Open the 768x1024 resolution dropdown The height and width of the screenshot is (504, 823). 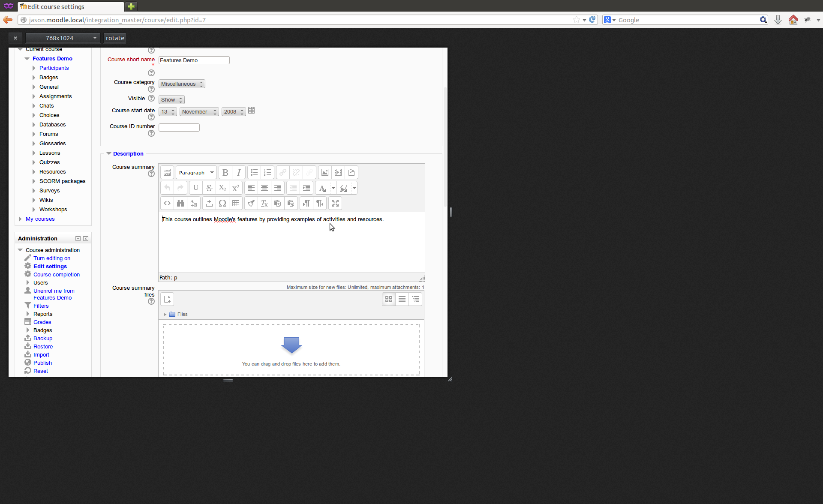pos(63,38)
